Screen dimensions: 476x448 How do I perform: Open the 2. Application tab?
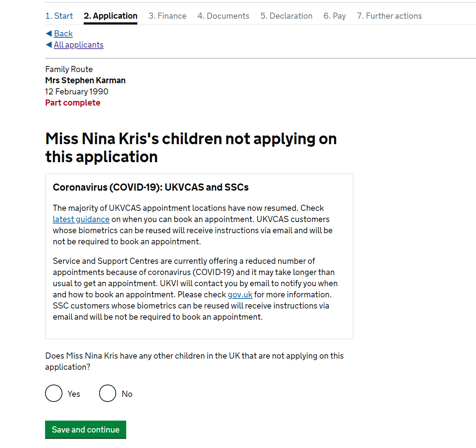coord(110,16)
